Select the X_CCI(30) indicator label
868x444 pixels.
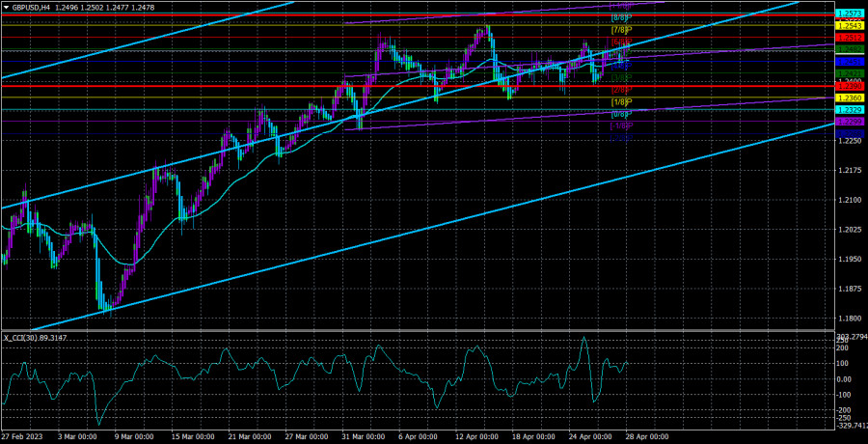36,338
